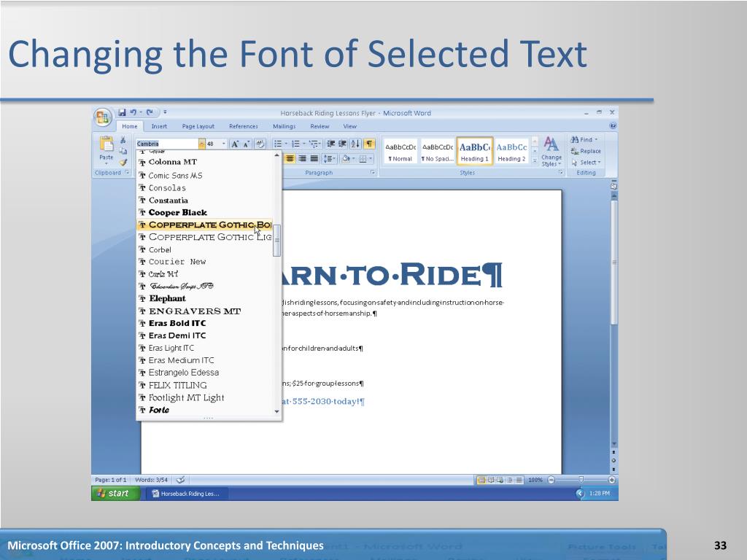Apply the No Spacing style
Image resolution: width=747 pixels, height=560 pixels.
coord(438,152)
